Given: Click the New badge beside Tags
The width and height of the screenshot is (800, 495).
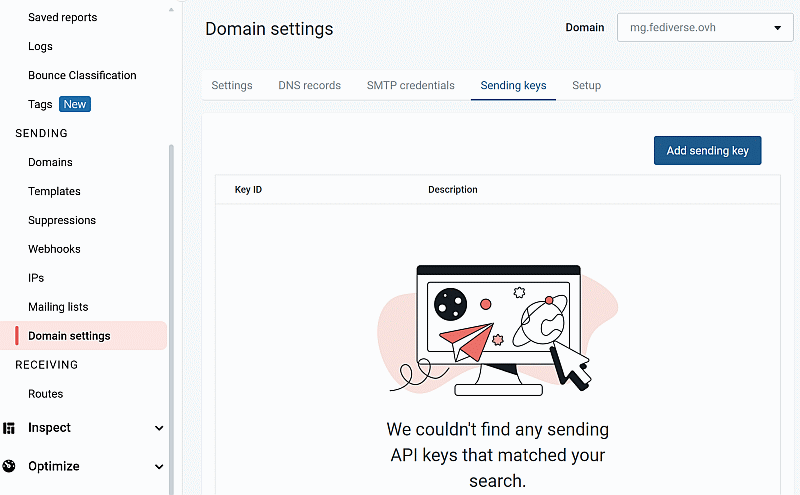Looking at the screenshot, I should (x=74, y=104).
